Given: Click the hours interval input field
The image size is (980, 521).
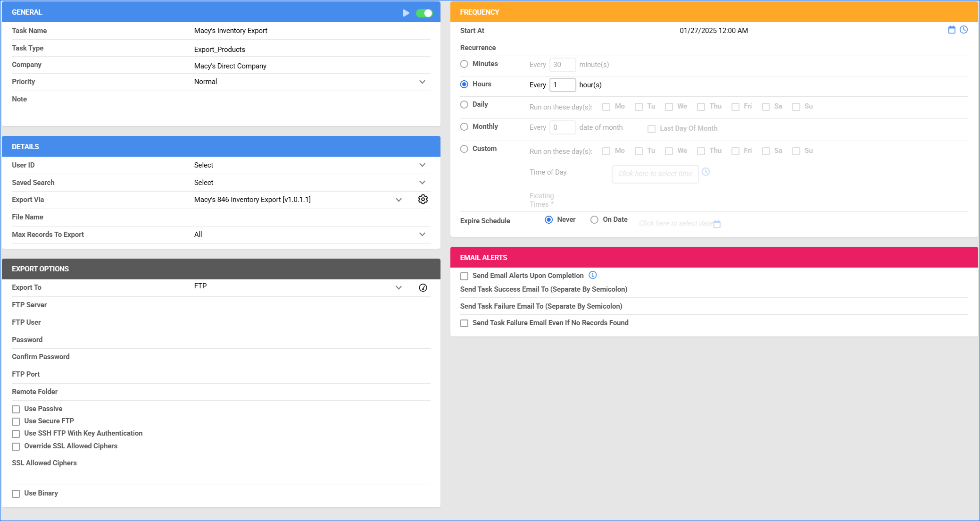Looking at the screenshot, I should pos(563,85).
